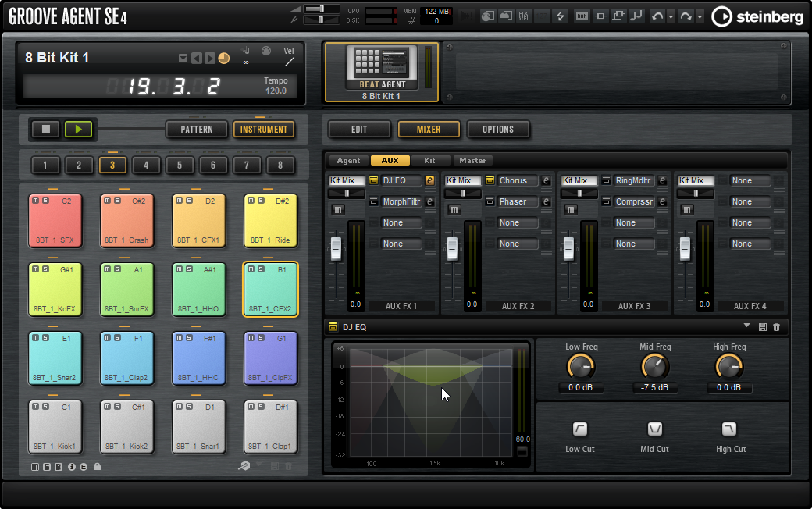This screenshot has height=509, width=812.
Task: Open editor for DJ EQ insert
Action: tap(430, 180)
